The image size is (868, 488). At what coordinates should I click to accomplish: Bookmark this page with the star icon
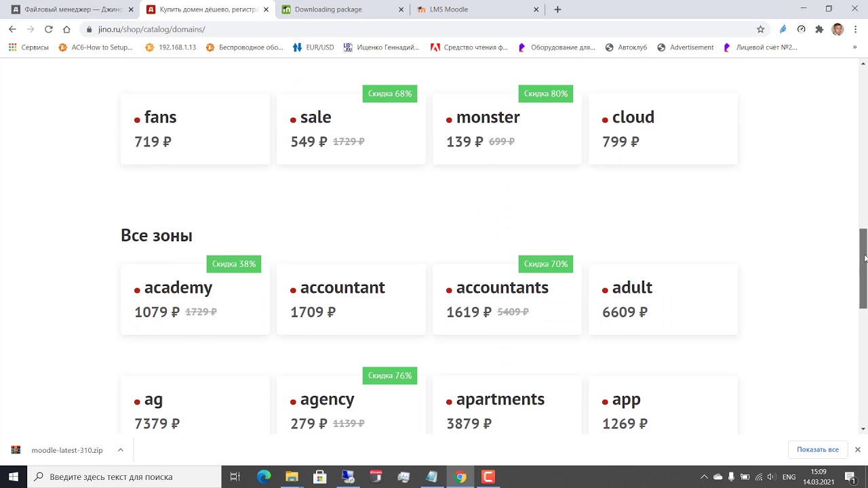(760, 29)
